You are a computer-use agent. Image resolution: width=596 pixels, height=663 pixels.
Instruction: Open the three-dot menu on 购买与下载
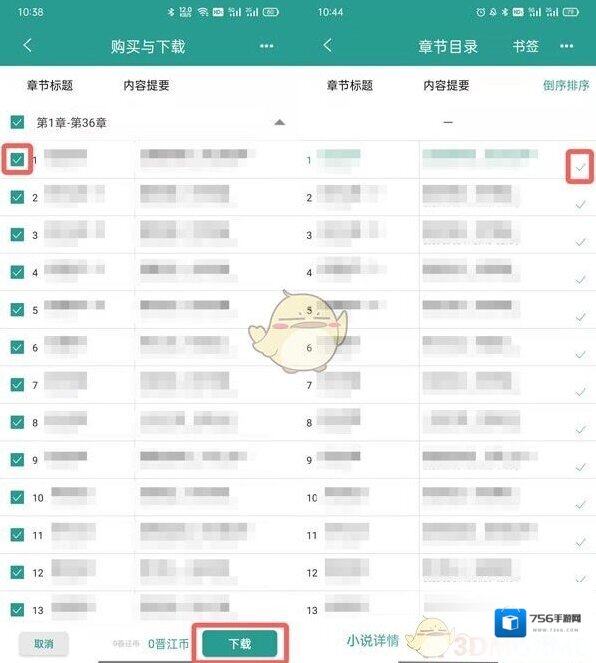266,46
